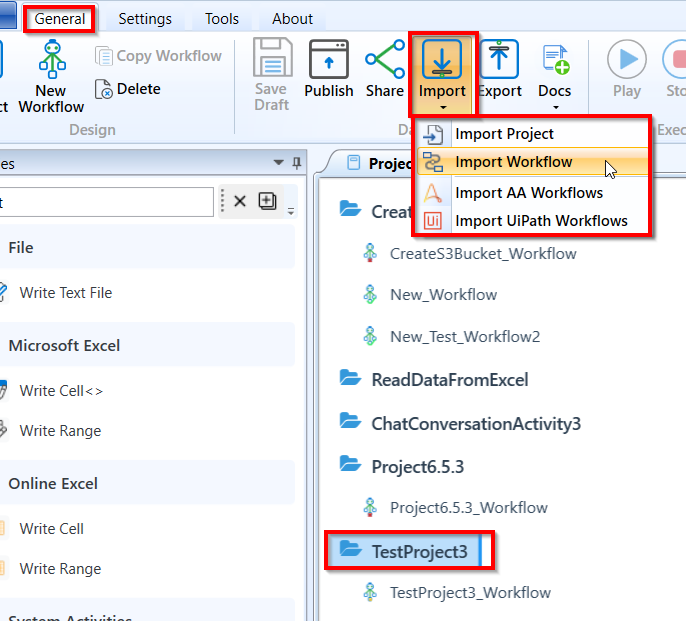This screenshot has height=621, width=686.
Task: Click the Import Project icon
Action: (x=433, y=134)
